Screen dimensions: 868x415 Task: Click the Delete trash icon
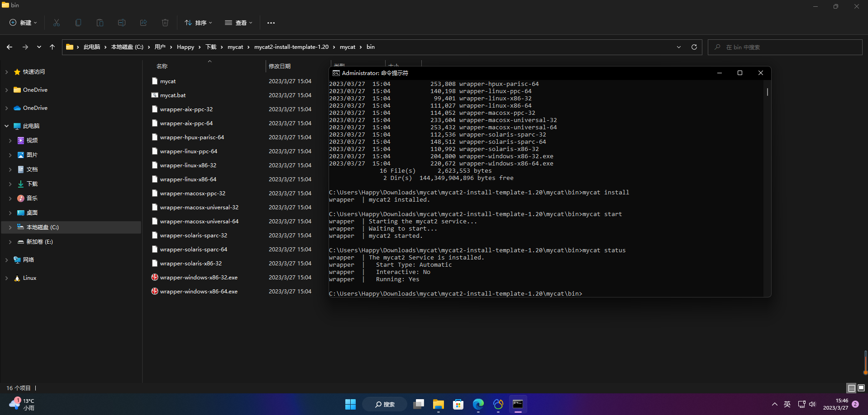click(x=165, y=23)
